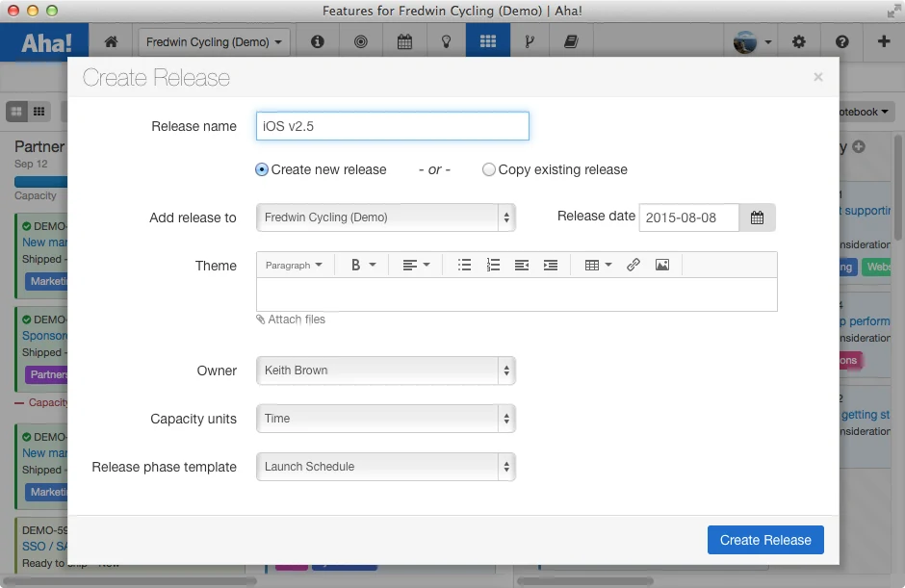
Task: Insert an image in Theme editor
Action: pyautogui.click(x=662, y=265)
